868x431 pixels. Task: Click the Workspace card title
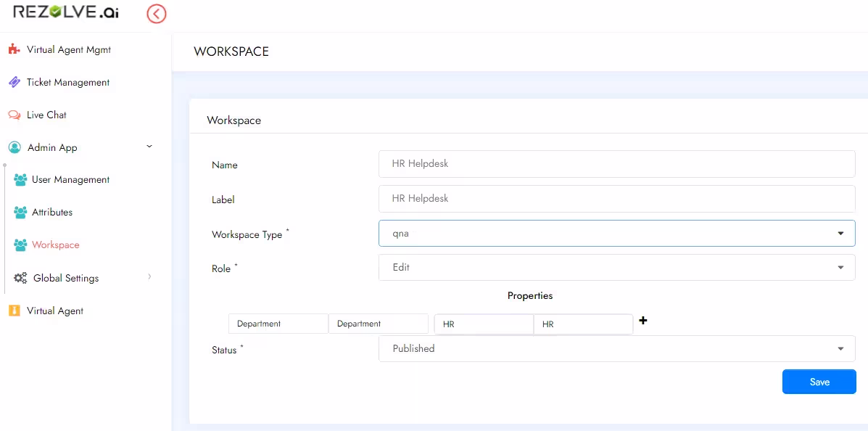pos(233,120)
